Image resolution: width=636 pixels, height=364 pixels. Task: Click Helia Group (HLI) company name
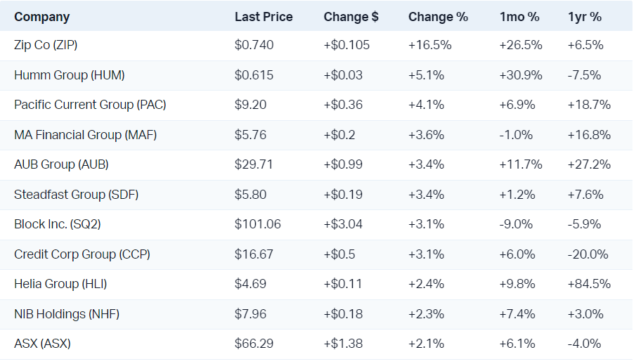click(x=60, y=284)
